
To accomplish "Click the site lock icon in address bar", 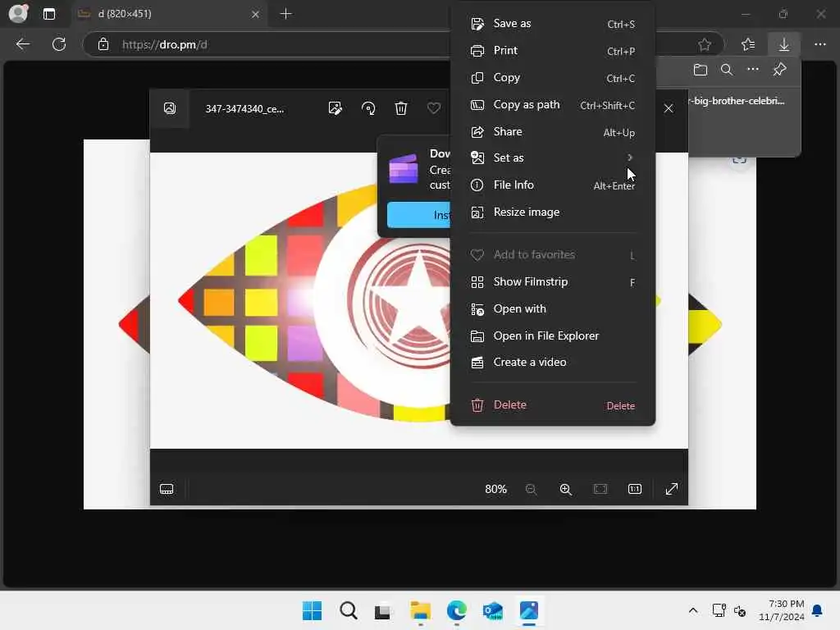I will (103, 44).
